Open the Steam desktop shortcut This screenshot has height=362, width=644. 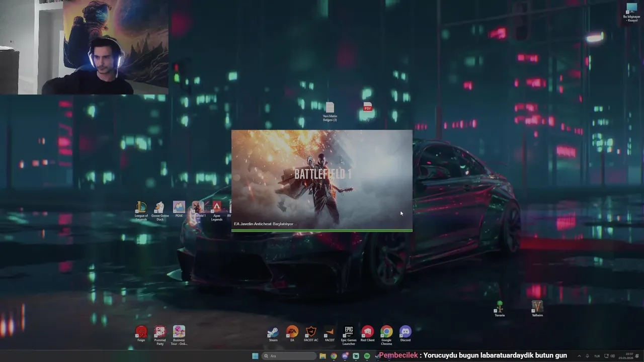(x=273, y=334)
